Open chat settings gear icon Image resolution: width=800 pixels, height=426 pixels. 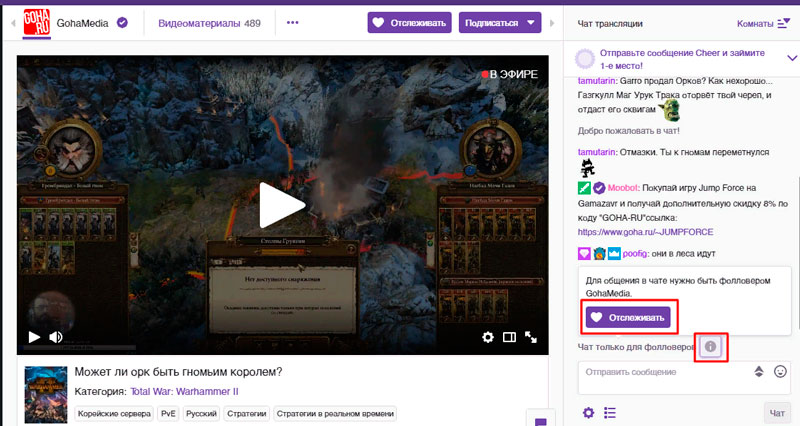[x=588, y=412]
